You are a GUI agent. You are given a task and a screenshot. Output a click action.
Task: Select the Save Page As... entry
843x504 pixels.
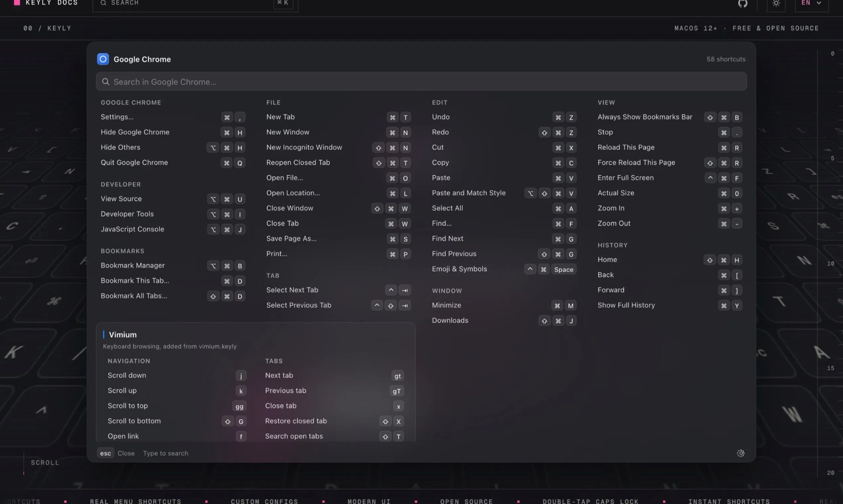(x=339, y=239)
